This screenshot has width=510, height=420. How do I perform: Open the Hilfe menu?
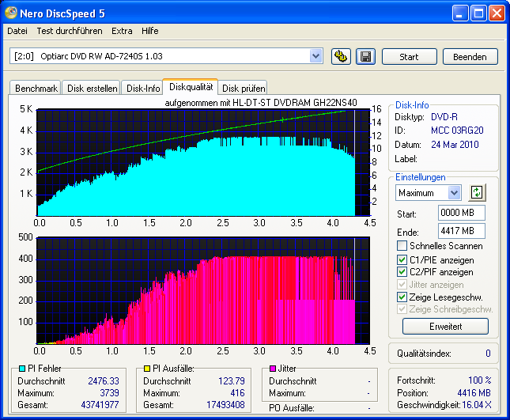point(150,31)
